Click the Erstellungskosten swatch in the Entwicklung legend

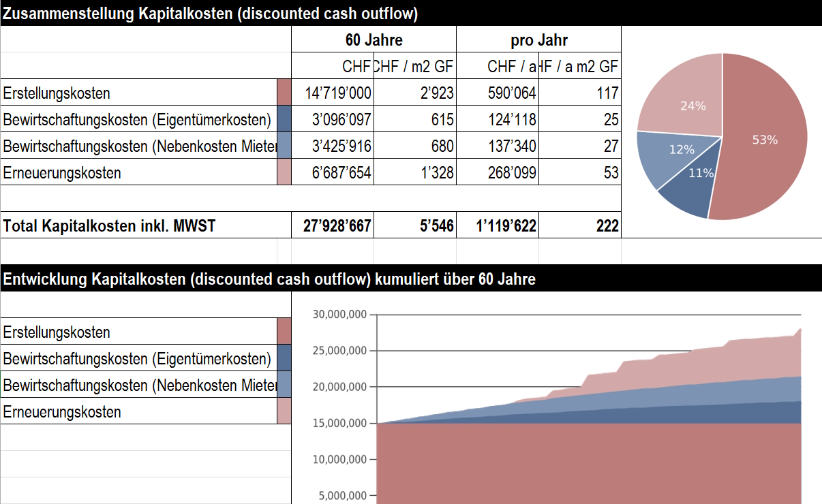point(284,331)
